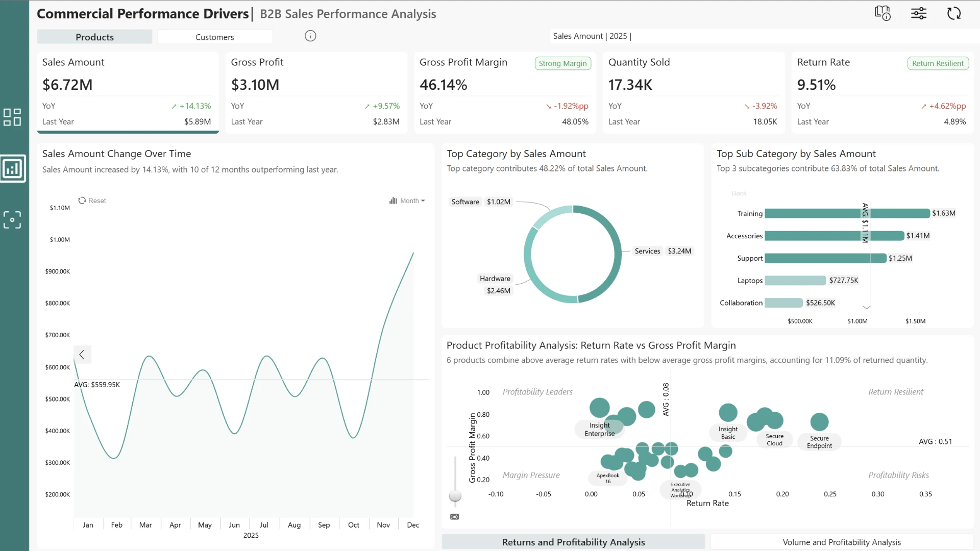Select the Sales Amount KPI card
Viewport: 980px width, 551px height.
point(128,92)
